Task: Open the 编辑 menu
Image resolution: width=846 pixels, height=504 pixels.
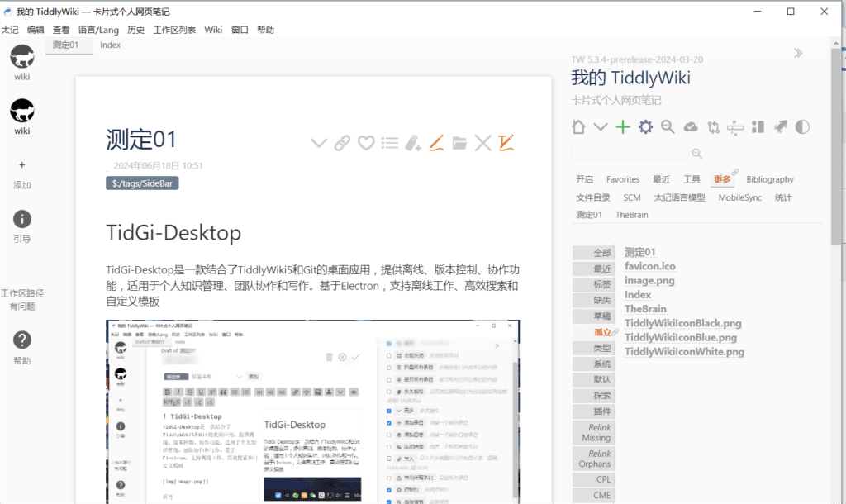Action: [x=36, y=30]
